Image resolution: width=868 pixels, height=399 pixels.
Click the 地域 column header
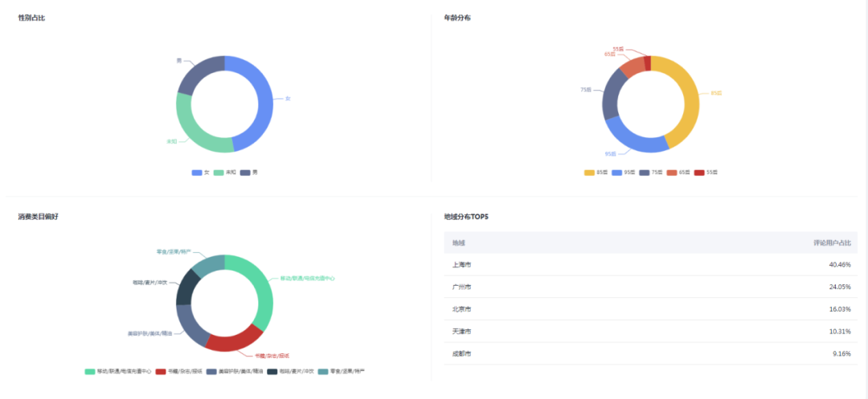tap(458, 242)
